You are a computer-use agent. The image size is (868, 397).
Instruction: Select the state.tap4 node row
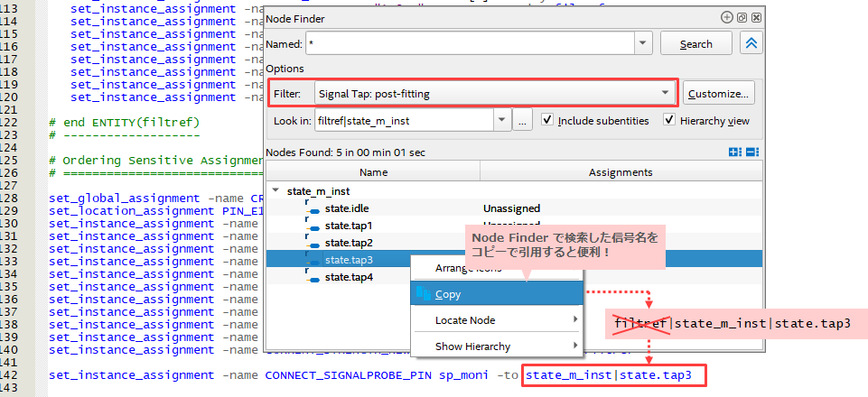[514, 277]
